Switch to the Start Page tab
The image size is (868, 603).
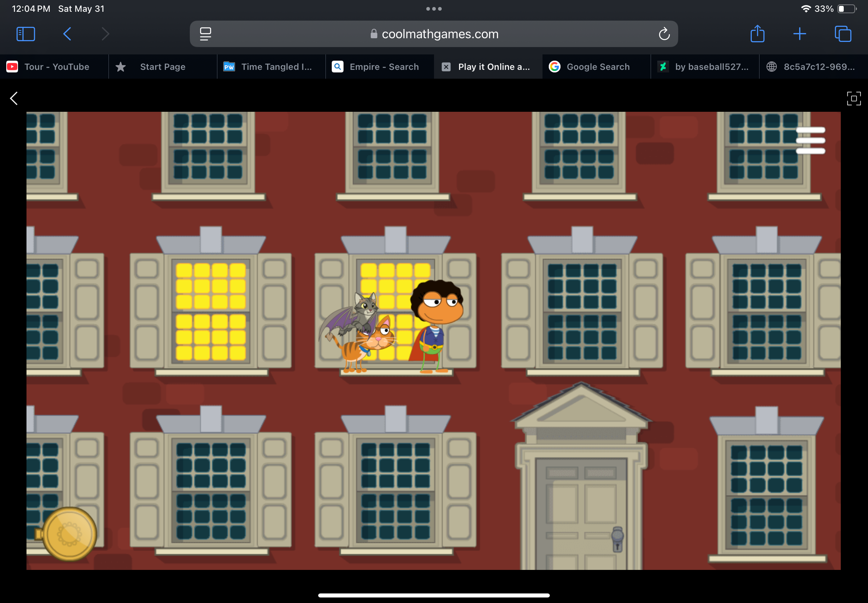coord(163,67)
